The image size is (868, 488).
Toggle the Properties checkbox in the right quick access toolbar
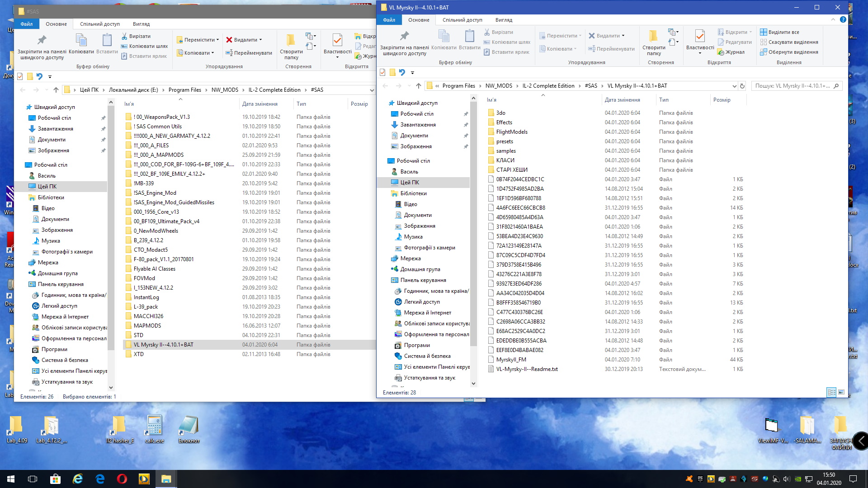point(382,72)
